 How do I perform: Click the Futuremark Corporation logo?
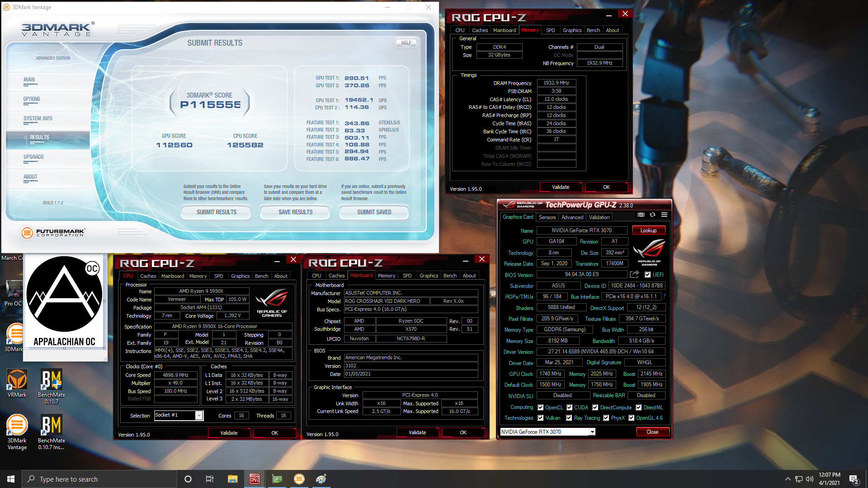[x=53, y=233]
